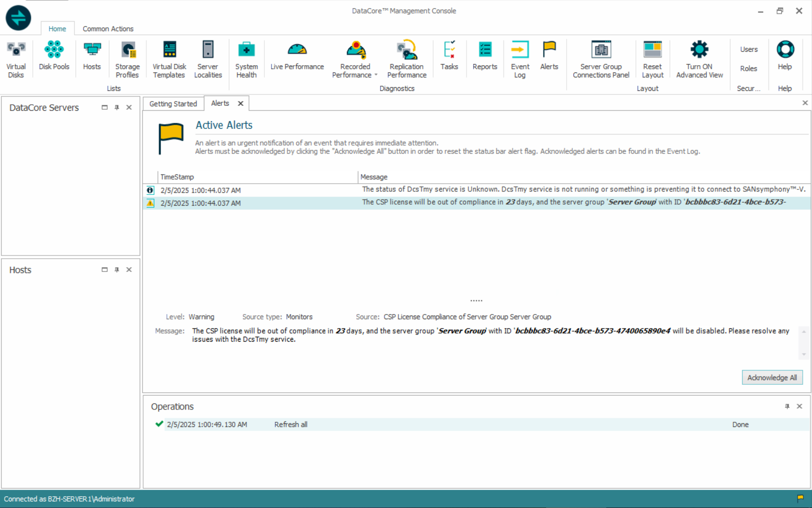Open Server Group Connections Panel
Viewport: 812px width, 508px height.
[601, 59]
